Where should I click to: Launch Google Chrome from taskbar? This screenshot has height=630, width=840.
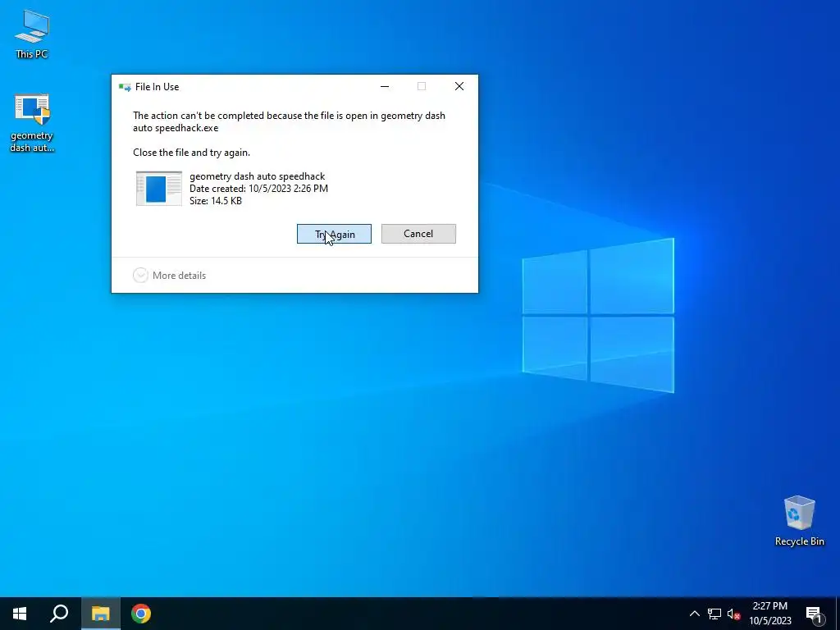coord(141,614)
